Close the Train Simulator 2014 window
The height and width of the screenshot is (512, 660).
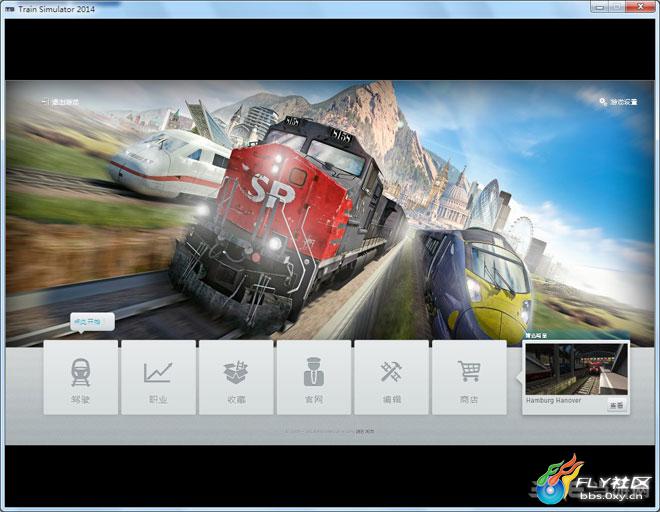tap(641, 7)
